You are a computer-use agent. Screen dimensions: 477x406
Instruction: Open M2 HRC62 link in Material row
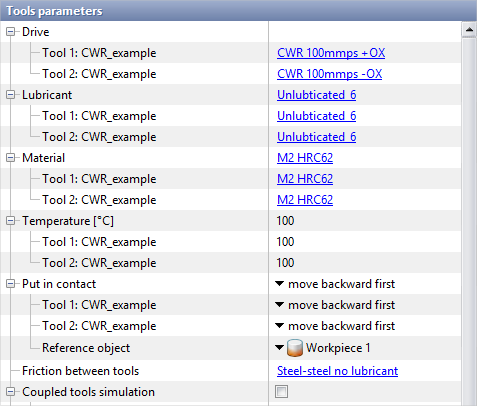pos(305,158)
